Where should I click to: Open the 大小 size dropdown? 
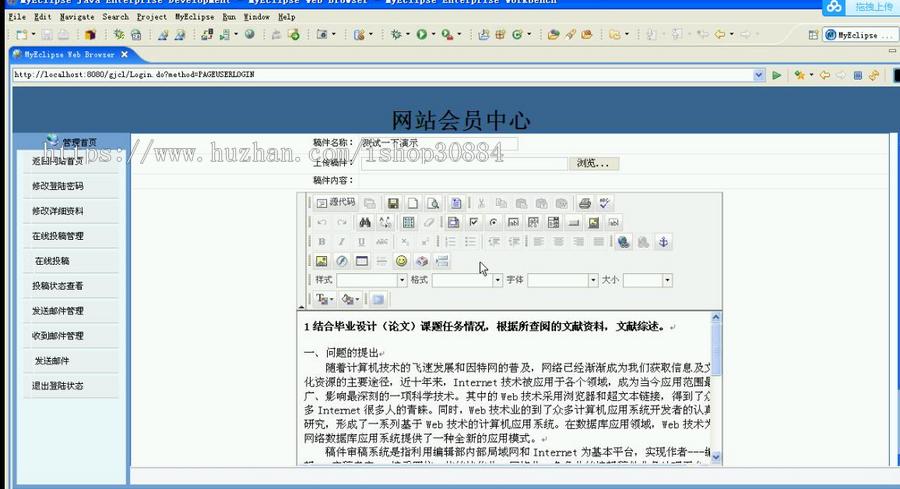[x=667, y=280]
